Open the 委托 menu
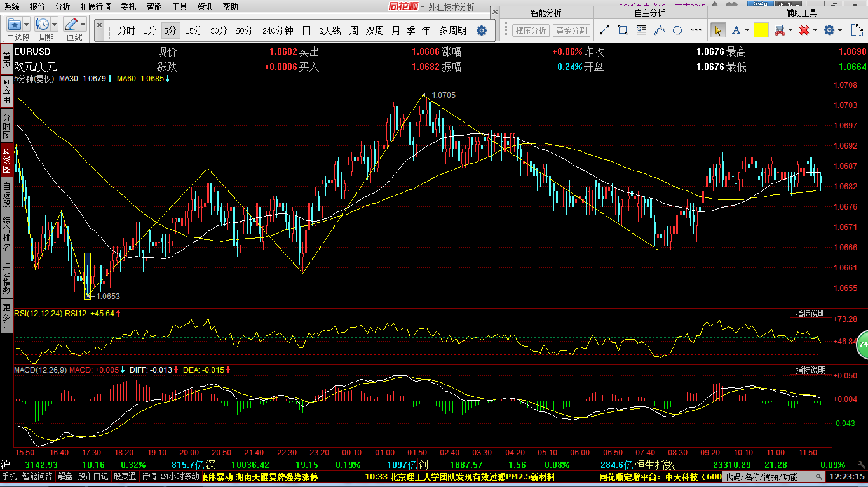868x487 pixels. (x=128, y=6)
